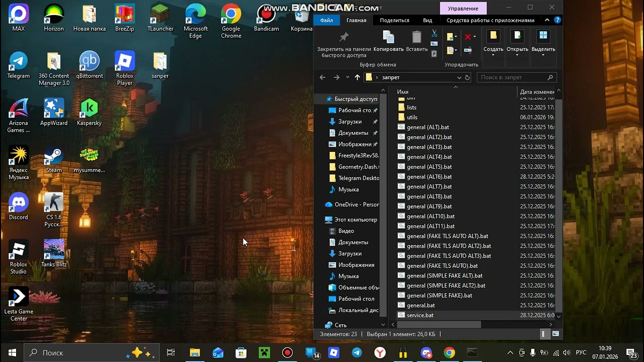Navigate back in Explorer
This screenshot has height=362, width=644.
[x=323, y=77]
